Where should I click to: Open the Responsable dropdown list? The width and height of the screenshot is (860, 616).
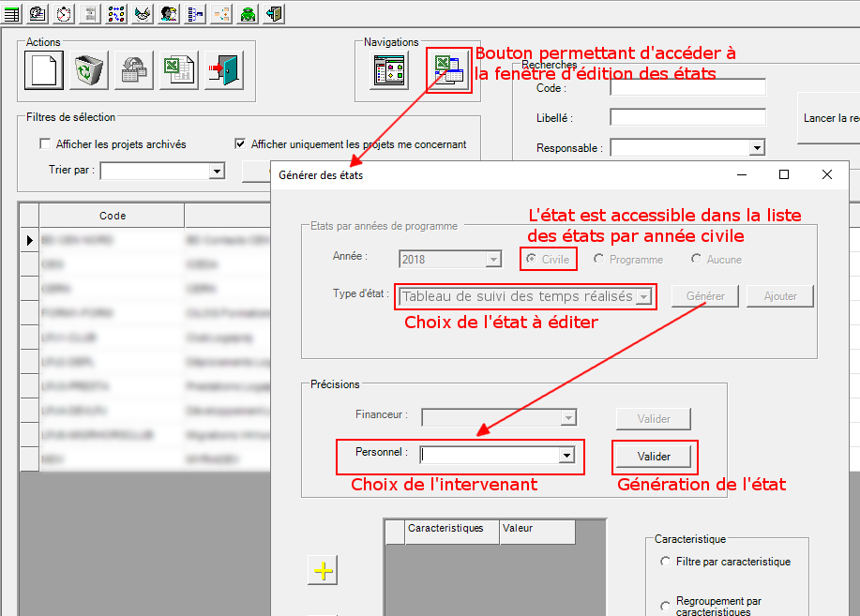(x=758, y=147)
